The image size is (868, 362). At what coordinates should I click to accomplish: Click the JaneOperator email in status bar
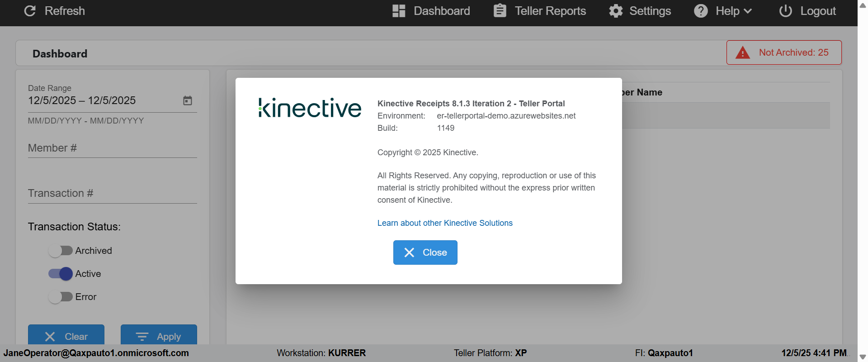96,353
